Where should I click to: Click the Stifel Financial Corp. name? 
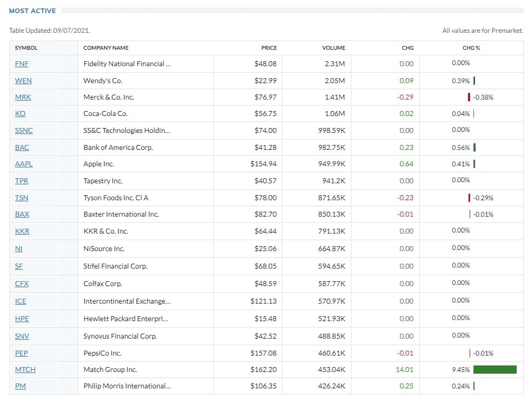click(115, 266)
